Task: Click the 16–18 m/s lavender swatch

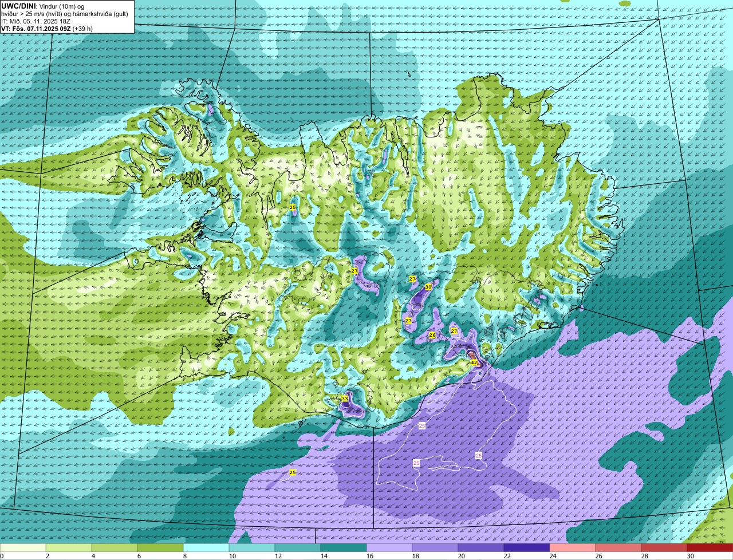Action: pos(389,548)
